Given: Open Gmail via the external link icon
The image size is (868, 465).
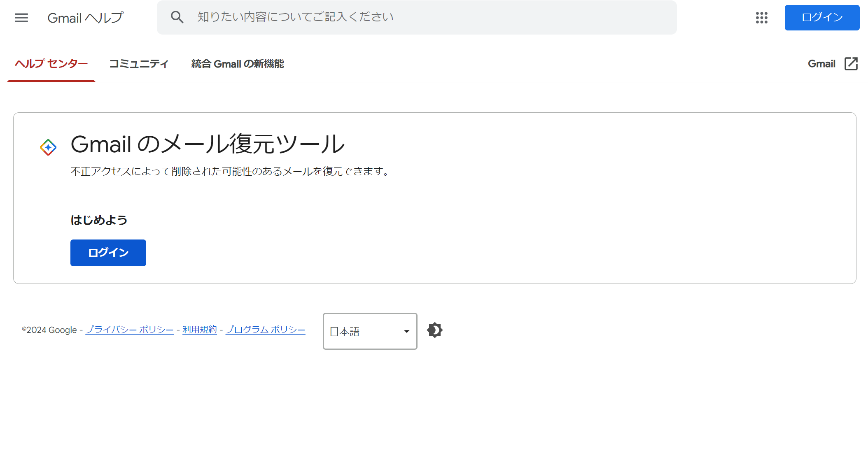Looking at the screenshot, I should click(x=852, y=64).
